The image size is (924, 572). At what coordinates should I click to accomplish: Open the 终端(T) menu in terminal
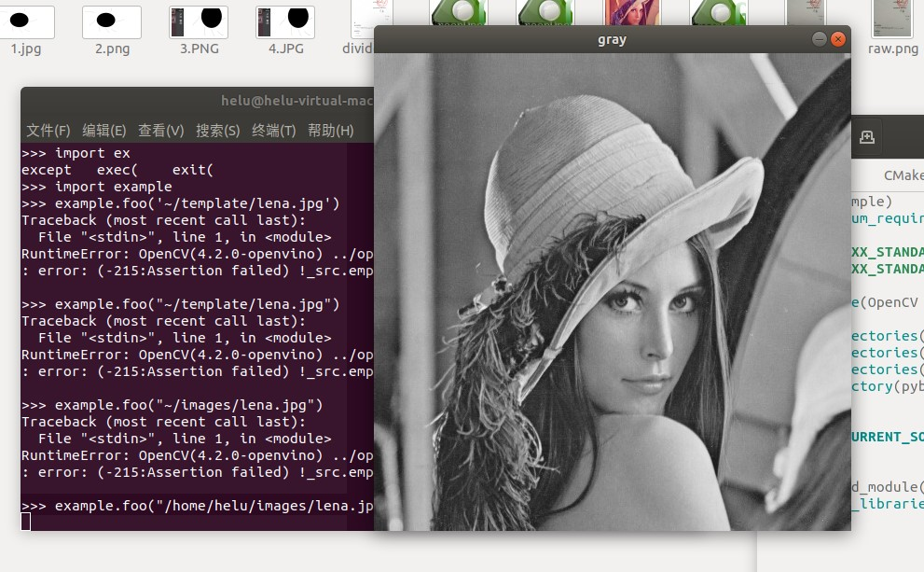coord(274,131)
